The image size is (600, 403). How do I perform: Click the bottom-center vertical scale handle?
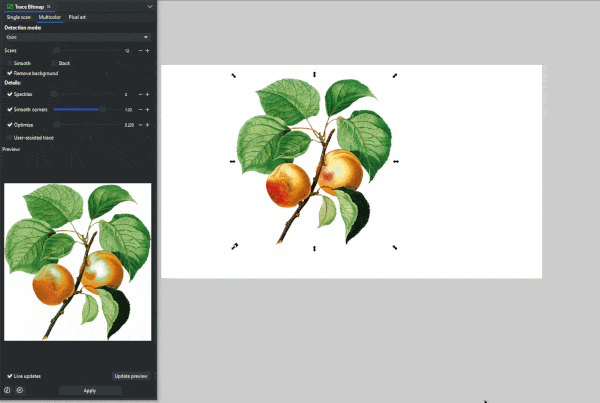pyautogui.click(x=315, y=249)
